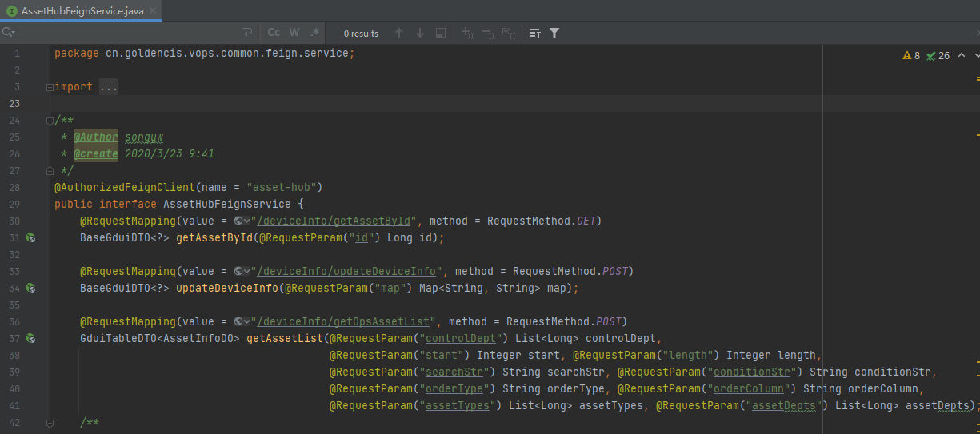The height and width of the screenshot is (434, 980).
Task: Click fold end marker at line 27
Action: pyautogui.click(x=49, y=170)
